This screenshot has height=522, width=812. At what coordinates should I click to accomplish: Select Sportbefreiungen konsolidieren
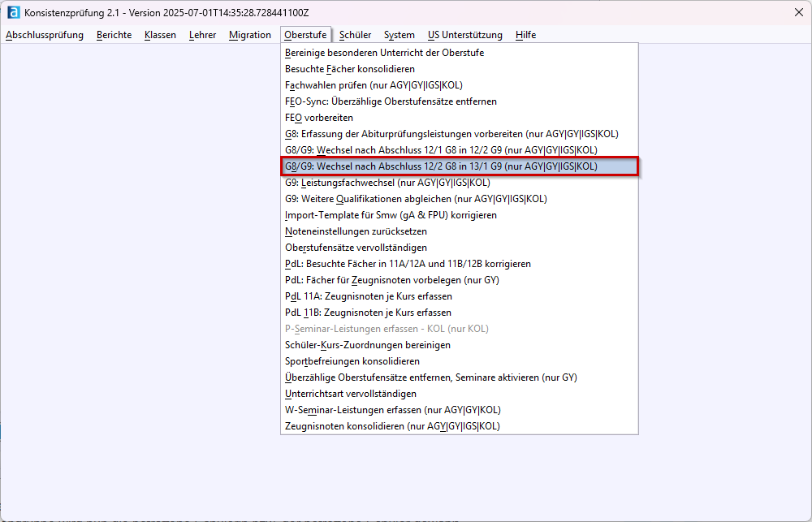coord(460,361)
